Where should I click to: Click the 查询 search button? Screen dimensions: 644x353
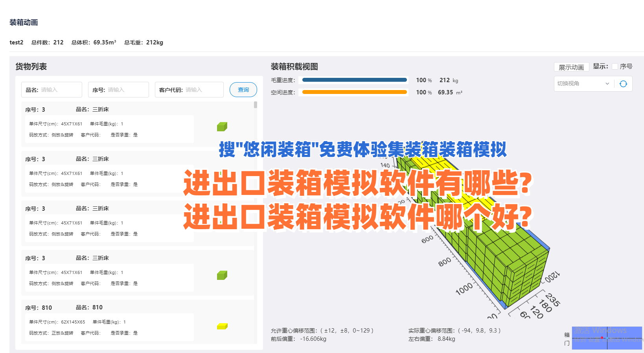pos(243,90)
